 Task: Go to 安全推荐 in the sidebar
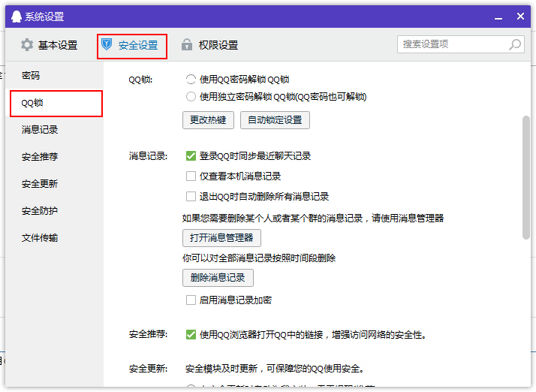pos(55,157)
